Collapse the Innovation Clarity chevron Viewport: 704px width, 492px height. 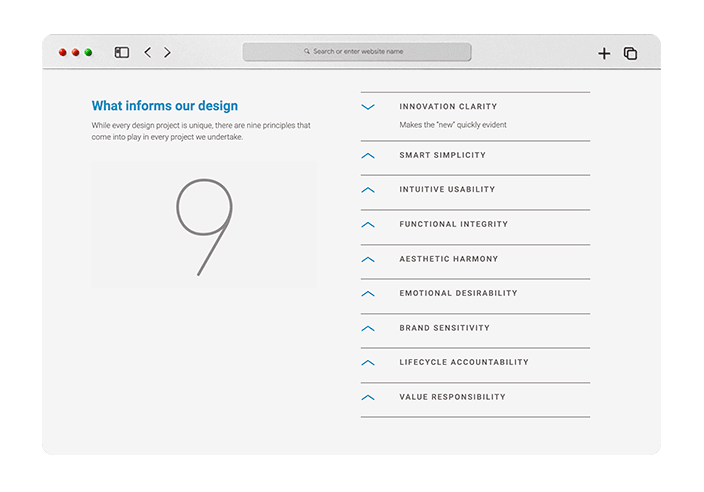coord(368,106)
